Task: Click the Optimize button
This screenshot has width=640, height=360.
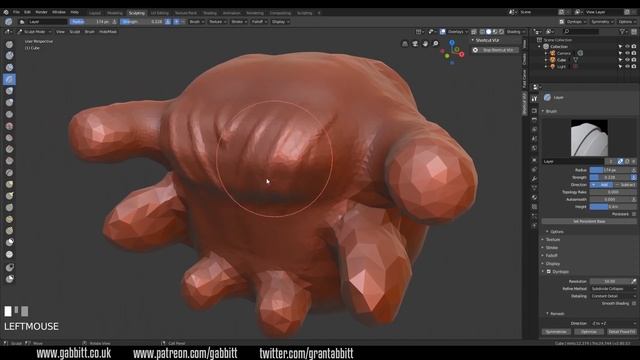Action: click(589, 332)
